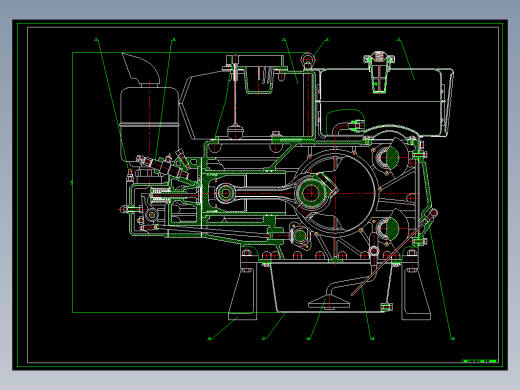This screenshot has width=520, height=390.
Task: Select the piston pin small-end circle
Action: (x=225, y=193)
